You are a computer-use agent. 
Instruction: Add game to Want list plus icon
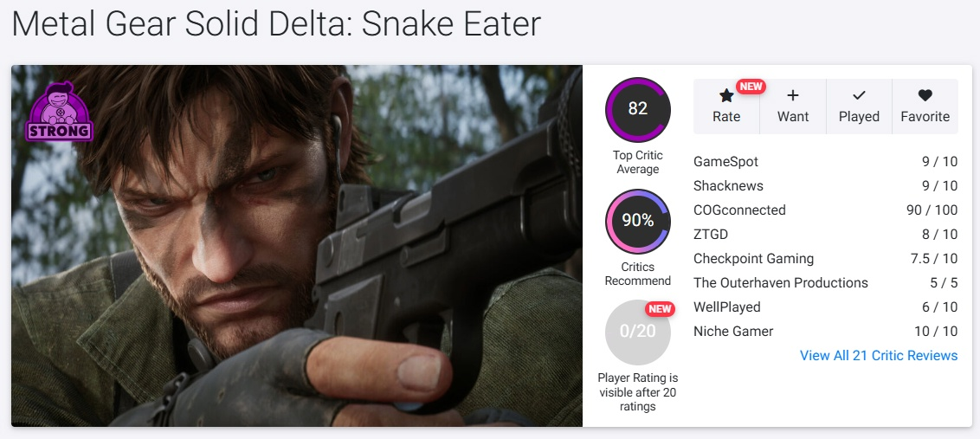click(793, 96)
